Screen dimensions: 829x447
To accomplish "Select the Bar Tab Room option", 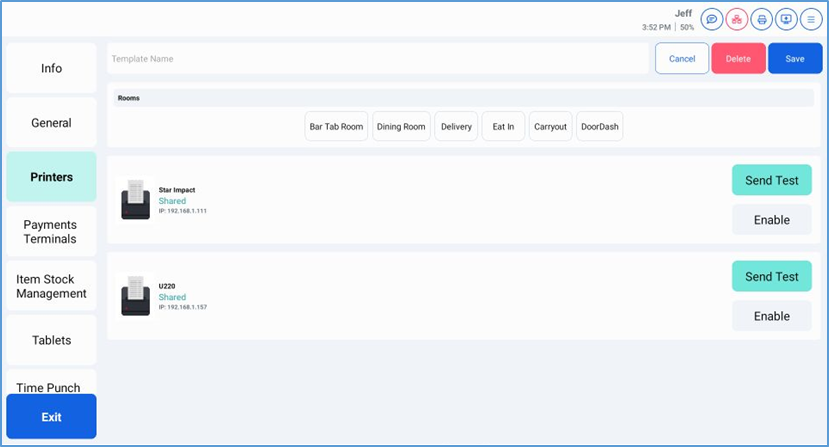I will point(336,127).
